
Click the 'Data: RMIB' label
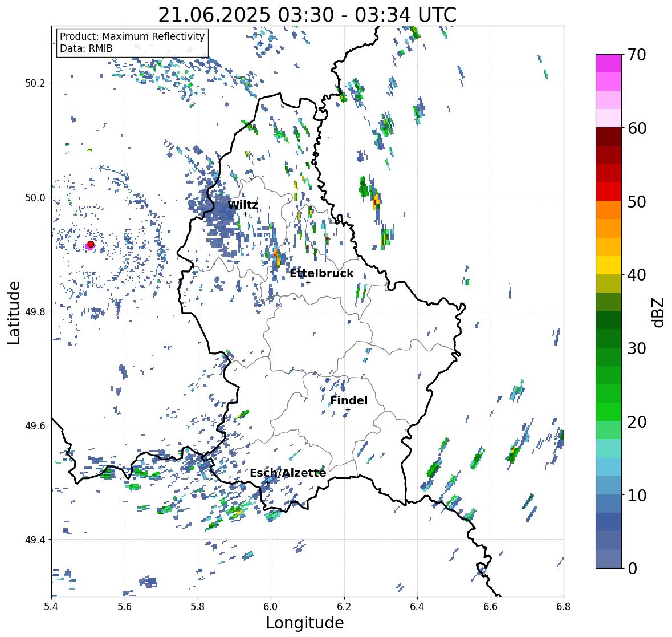(86, 48)
